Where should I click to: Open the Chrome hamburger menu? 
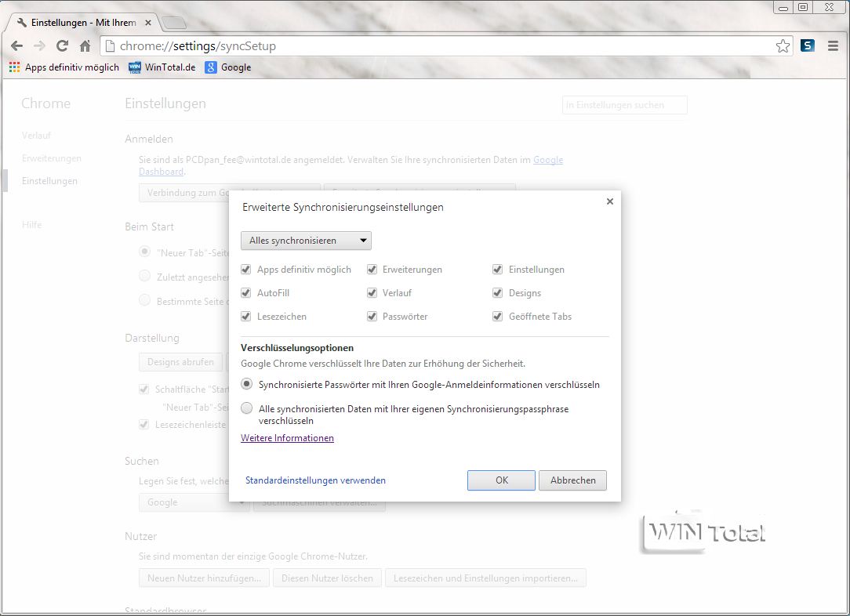pyautogui.click(x=834, y=46)
